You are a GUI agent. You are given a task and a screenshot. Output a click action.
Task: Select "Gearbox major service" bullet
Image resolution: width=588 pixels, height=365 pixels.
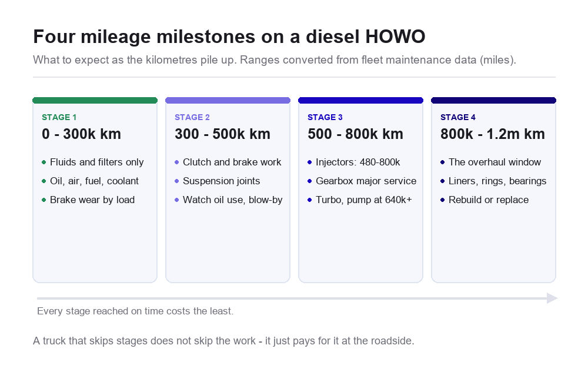[362, 181]
